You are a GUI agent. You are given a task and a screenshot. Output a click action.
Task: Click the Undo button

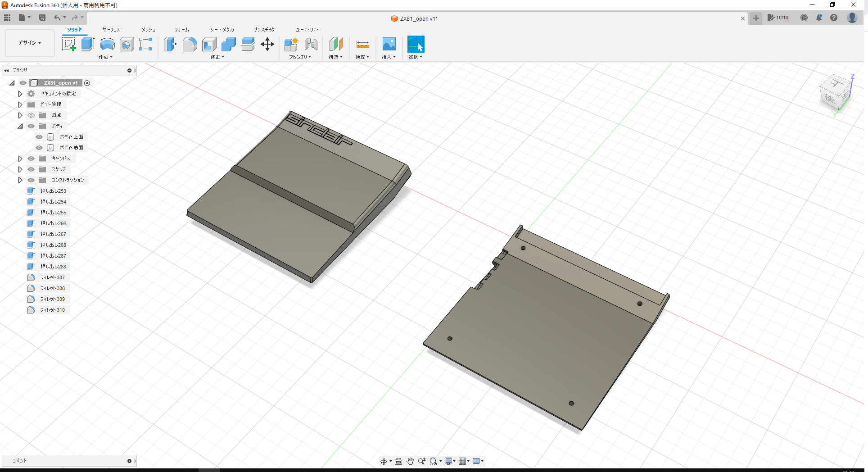pos(57,17)
